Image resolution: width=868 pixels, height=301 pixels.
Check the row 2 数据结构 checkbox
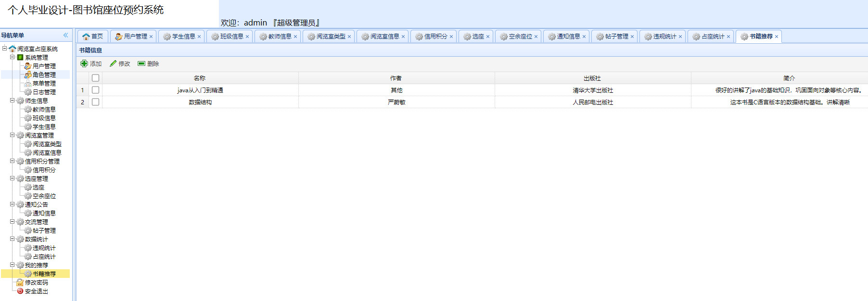(95, 102)
